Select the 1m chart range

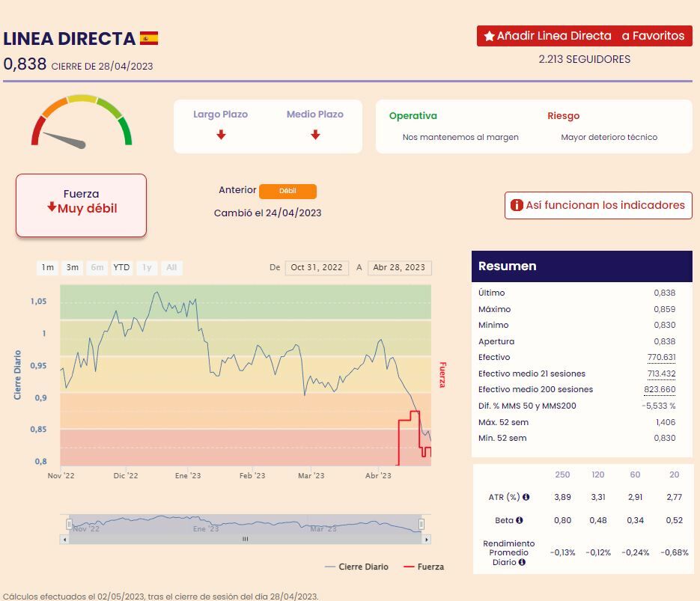pos(48,267)
